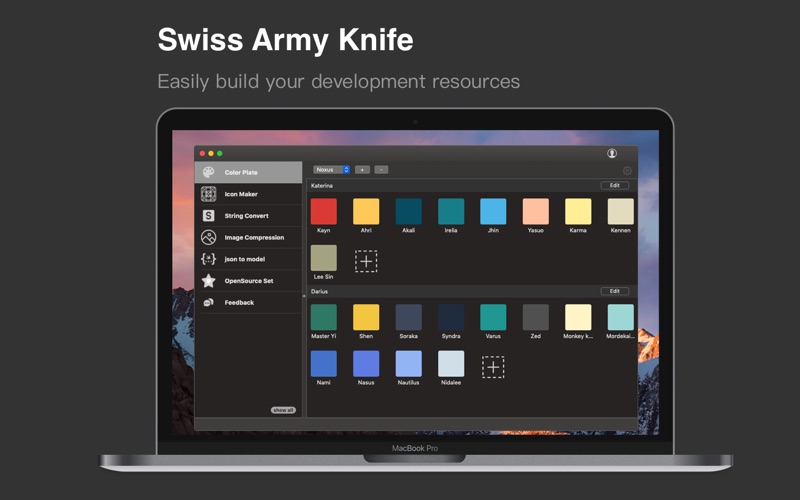Pick the slate Soraka swatch
This screenshot has height=500, width=800.
pos(408,317)
